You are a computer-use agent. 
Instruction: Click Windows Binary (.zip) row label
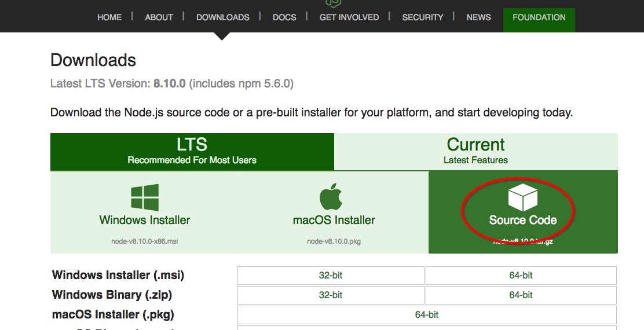click(112, 295)
